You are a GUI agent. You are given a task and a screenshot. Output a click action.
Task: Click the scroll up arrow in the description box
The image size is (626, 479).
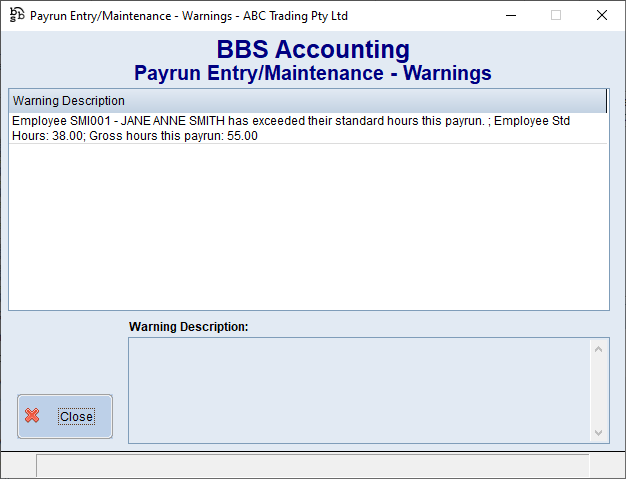[600, 349]
